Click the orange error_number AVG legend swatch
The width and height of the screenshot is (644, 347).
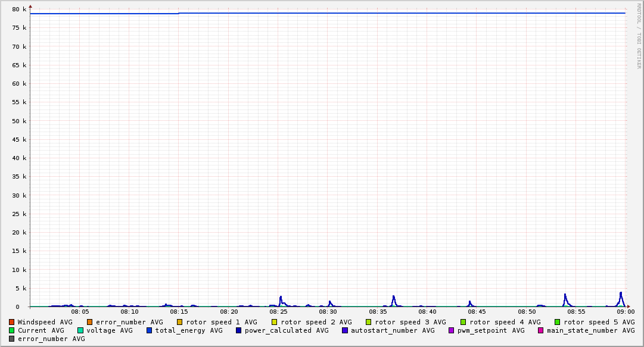(90, 322)
